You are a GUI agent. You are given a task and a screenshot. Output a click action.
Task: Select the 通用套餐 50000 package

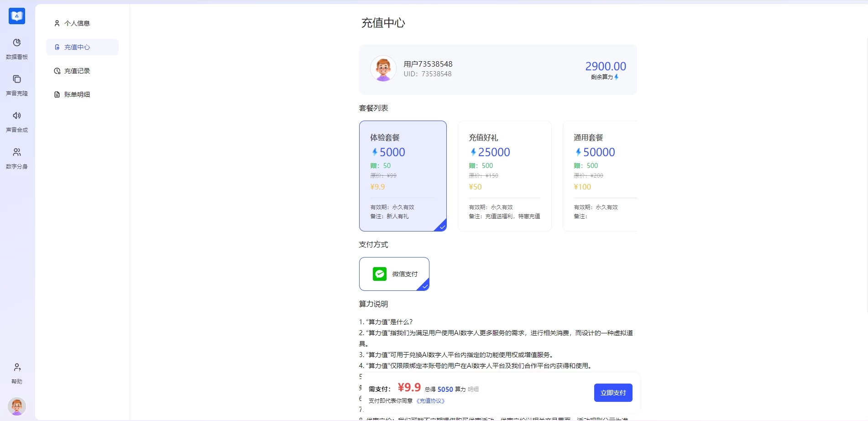click(x=602, y=176)
